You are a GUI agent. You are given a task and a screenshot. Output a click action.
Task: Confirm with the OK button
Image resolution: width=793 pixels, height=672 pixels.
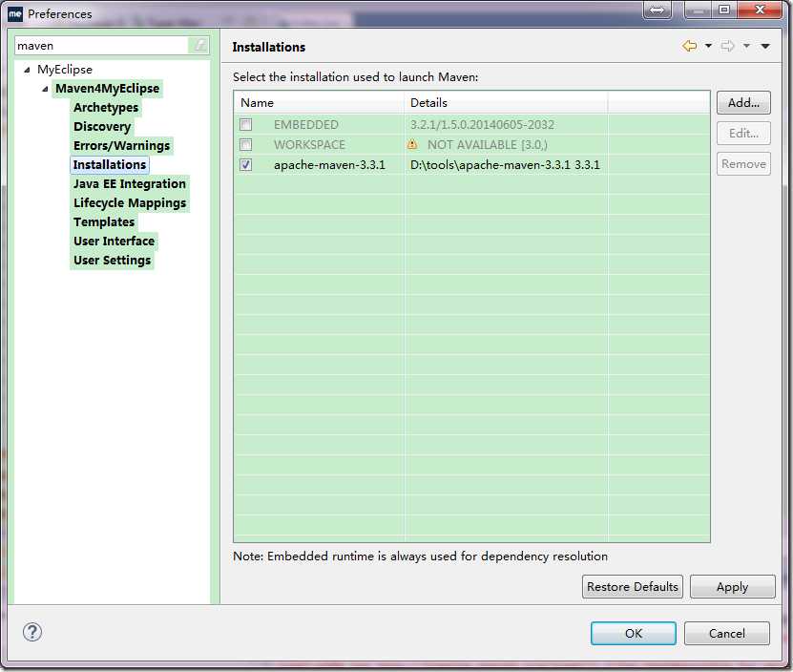coord(634,633)
